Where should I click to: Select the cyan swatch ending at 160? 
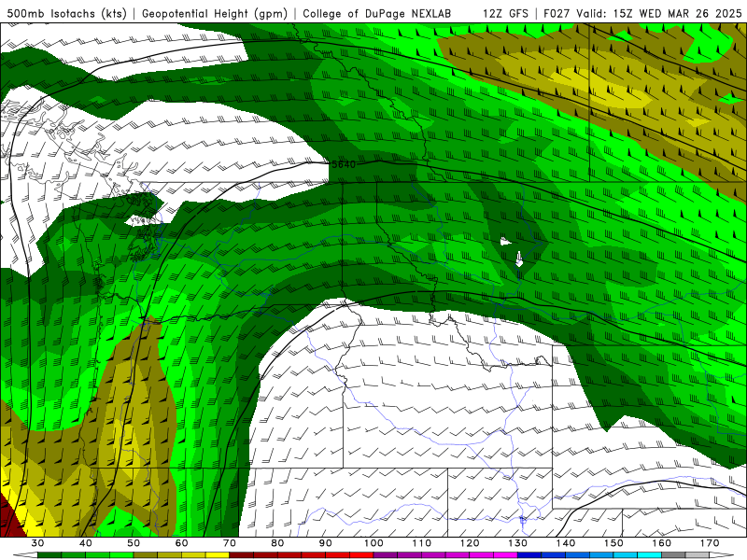point(649,555)
